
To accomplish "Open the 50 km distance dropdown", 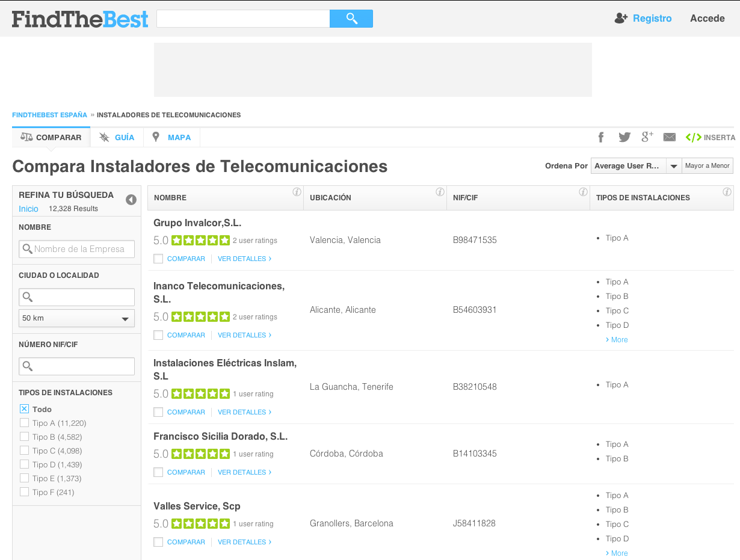I will 76,318.
